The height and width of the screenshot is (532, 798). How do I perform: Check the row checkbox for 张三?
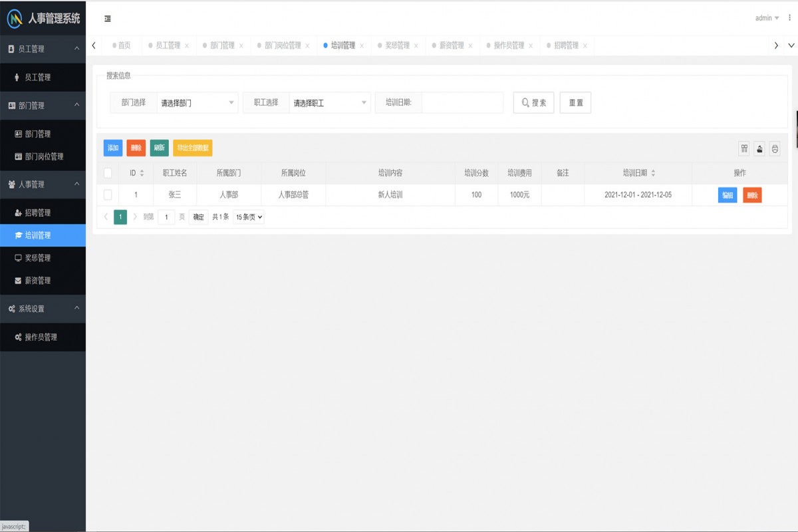pyautogui.click(x=108, y=195)
